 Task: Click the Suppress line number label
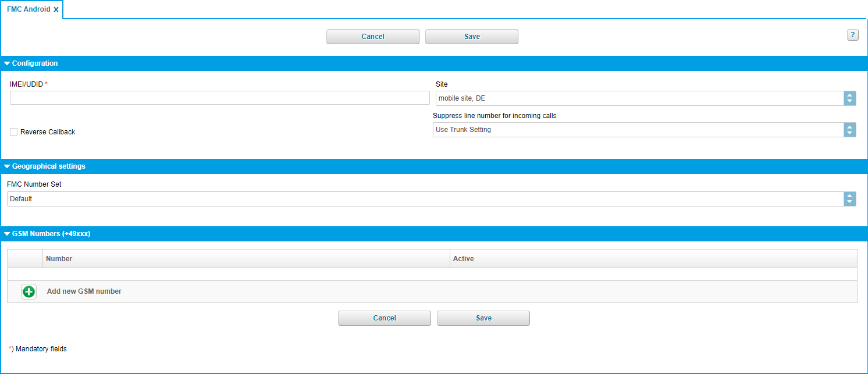pos(495,116)
